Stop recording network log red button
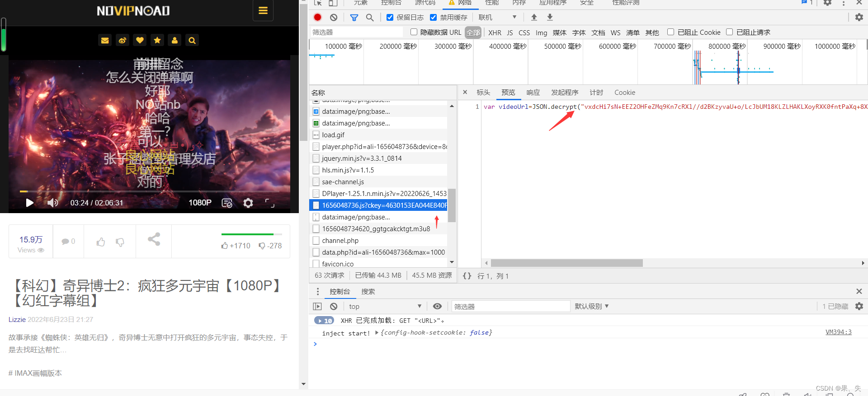Screen dimensions: 868x396 coord(317,17)
